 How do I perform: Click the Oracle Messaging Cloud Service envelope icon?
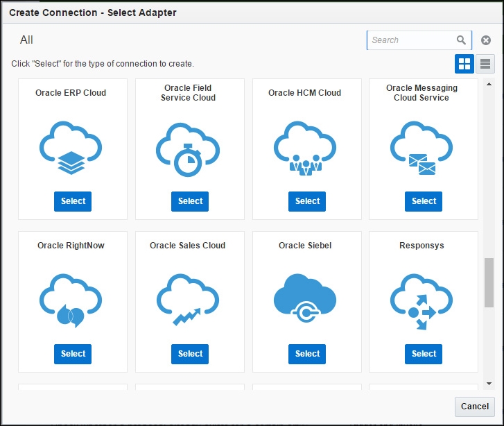(x=422, y=148)
